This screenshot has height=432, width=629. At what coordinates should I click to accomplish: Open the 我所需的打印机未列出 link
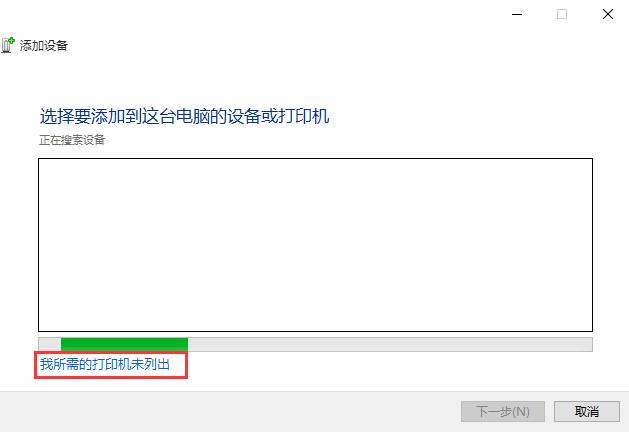click(105, 364)
